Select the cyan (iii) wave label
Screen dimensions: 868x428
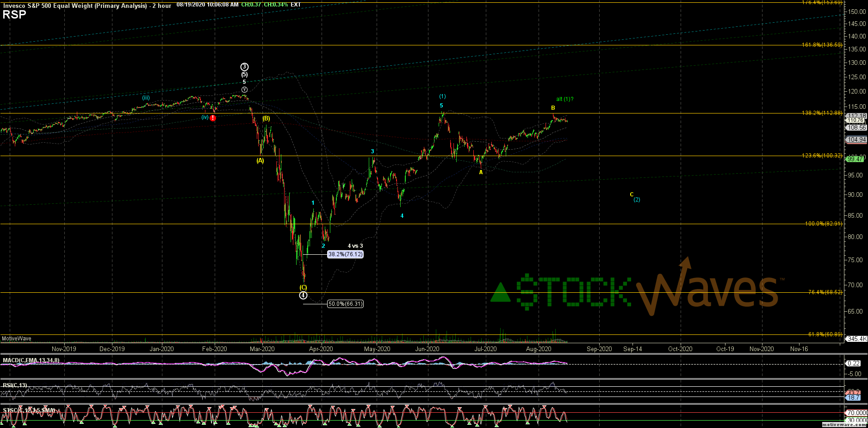tap(146, 97)
